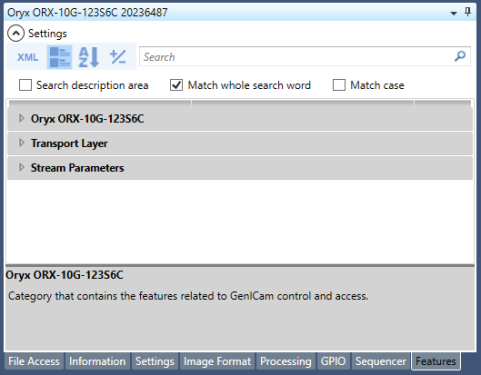This screenshot has height=375, width=481.
Task: Click into the Search text field
Action: pos(295,57)
